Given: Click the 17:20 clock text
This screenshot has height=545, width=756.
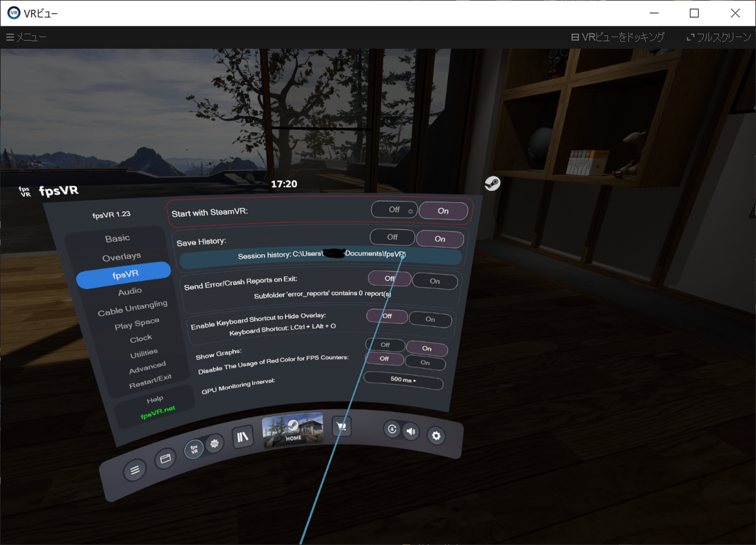Looking at the screenshot, I should (x=284, y=184).
